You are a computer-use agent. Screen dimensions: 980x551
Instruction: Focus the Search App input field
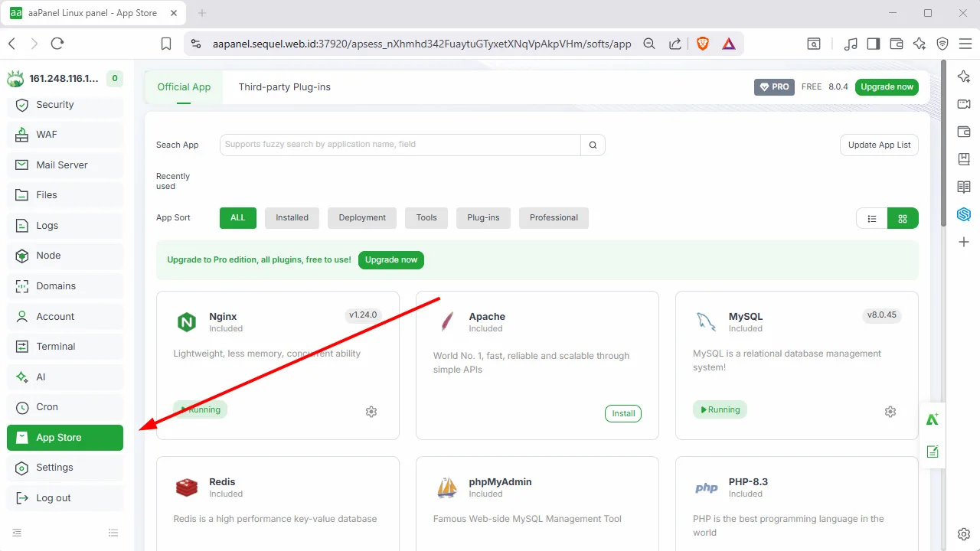tap(400, 145)
